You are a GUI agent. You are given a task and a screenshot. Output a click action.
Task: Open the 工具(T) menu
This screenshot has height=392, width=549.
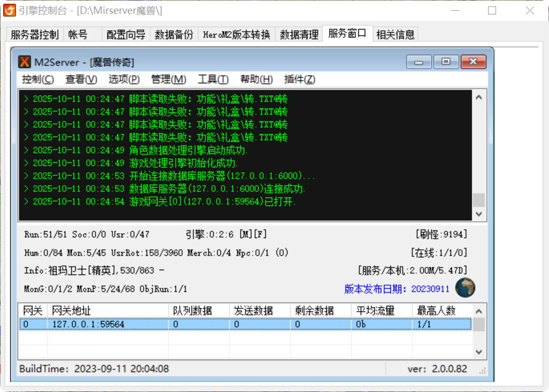point(213,79)
